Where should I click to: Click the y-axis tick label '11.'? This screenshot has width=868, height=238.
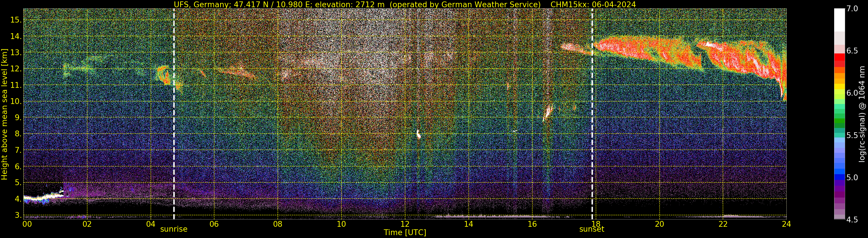tap(16, 85)
